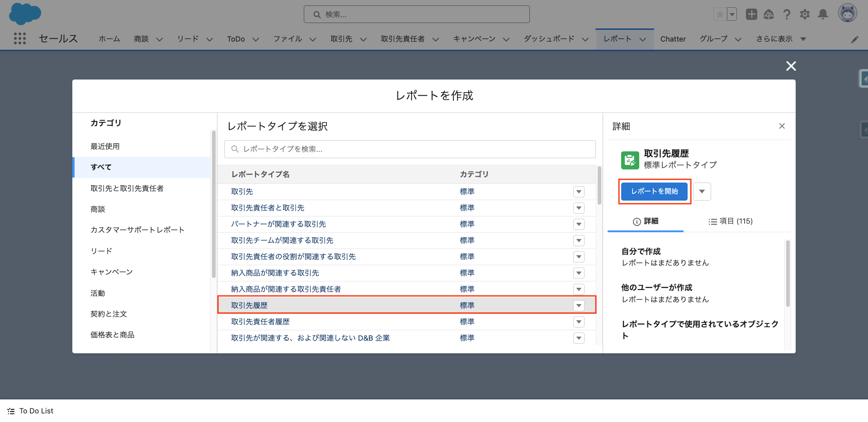Open the Astro user avatar menu

(x=848, y=13)
